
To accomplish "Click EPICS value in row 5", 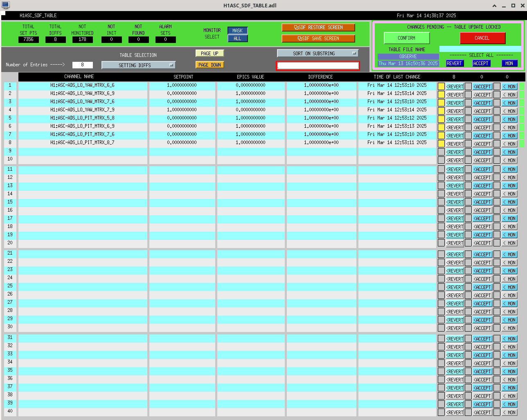I will tap(250, 118).
